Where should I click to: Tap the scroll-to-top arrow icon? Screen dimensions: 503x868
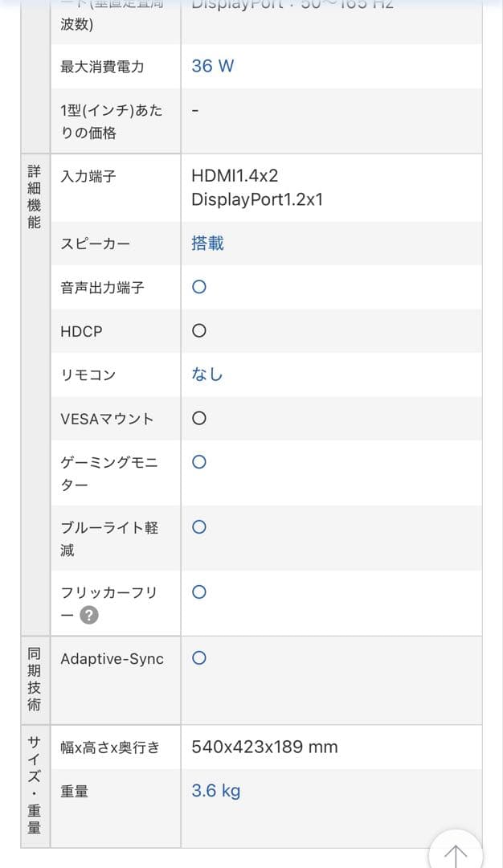(x=454, y=854)
